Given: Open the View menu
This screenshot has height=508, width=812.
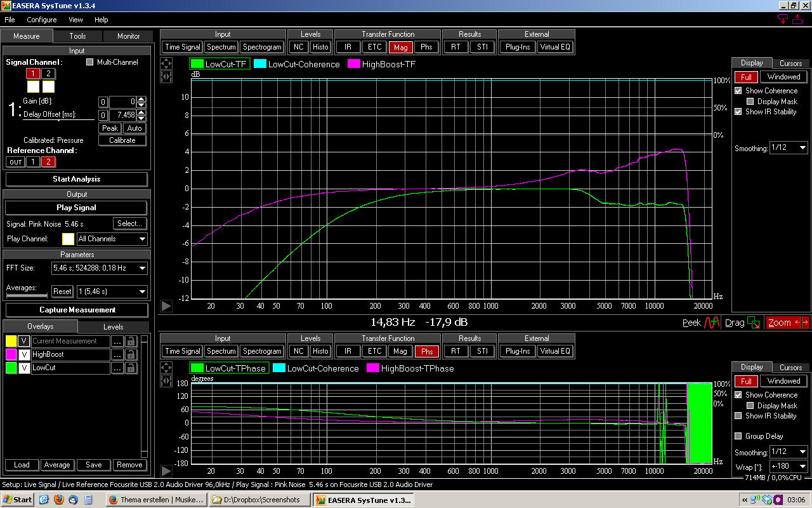Looking at the screenshot, I should pyautogui.click(x=75, y=20).
